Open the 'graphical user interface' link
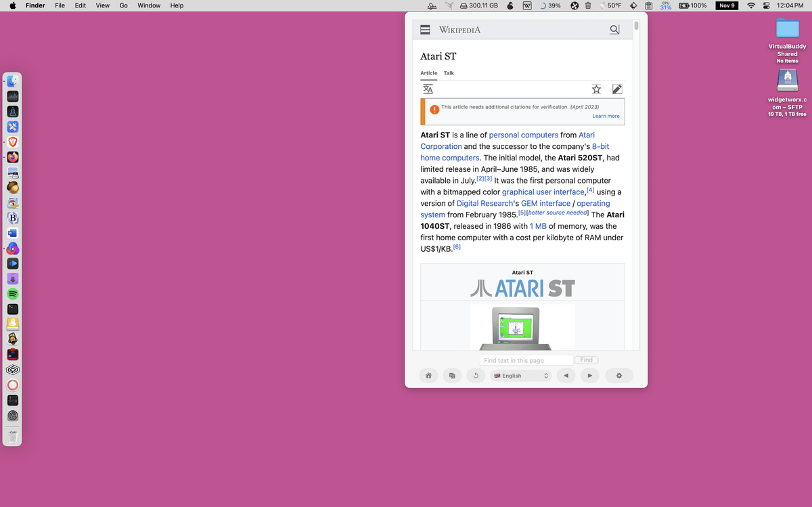Screen dimensions: 812x507 point(543,192)
